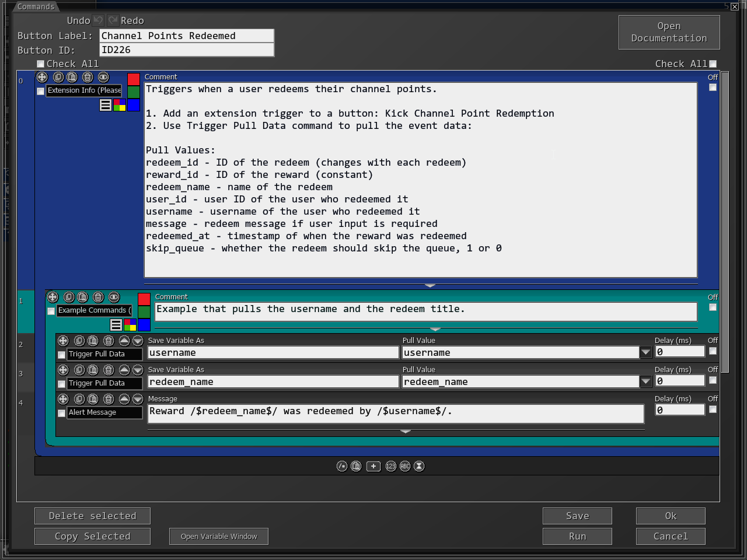The width and height of the screenshot is (747, 560).
Task: Select the Example Commands row checkbox
Action: 51,311
